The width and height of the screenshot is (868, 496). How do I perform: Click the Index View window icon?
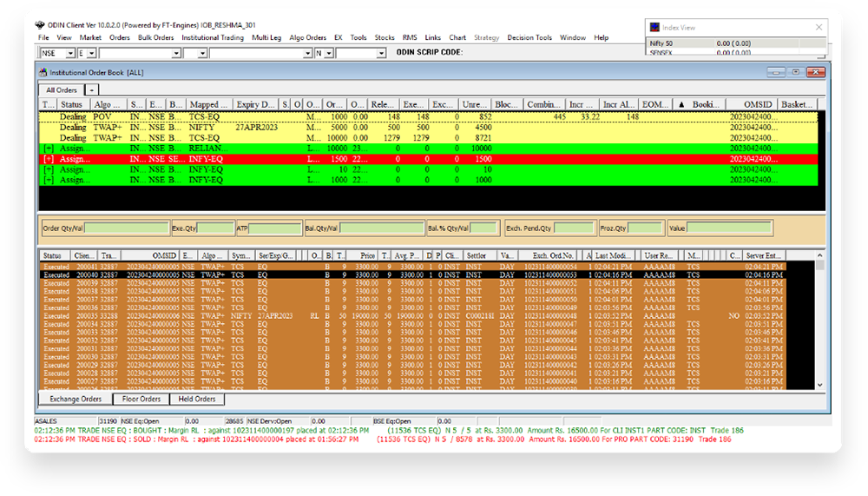point(654,27)
